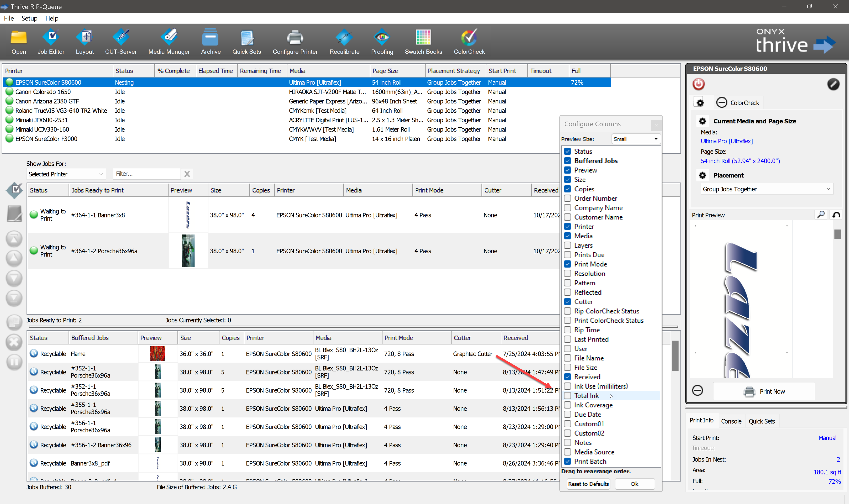Switch to the Print Info tab
Image resolution: width=849 pixels, height=504 pixels.
701,420
